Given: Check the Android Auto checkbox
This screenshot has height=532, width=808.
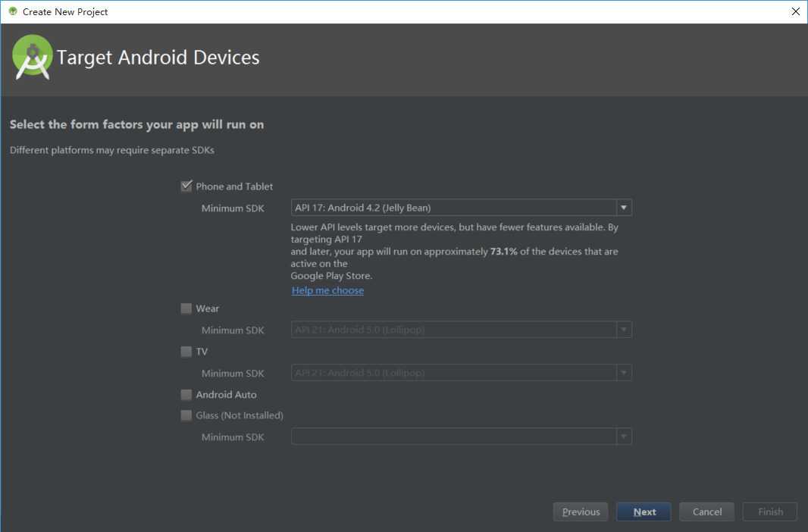Looking at the screenshot, I should pyautogui.click(x=186, y=395).
